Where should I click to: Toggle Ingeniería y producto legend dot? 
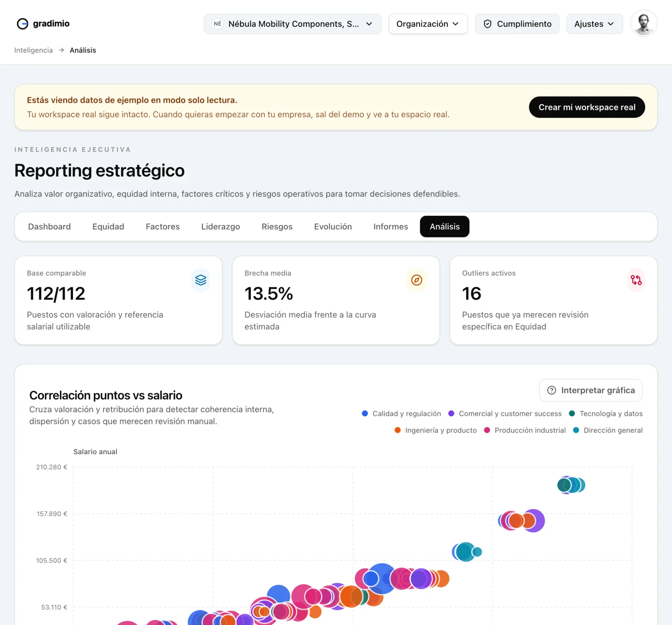(x=397, y=430)
